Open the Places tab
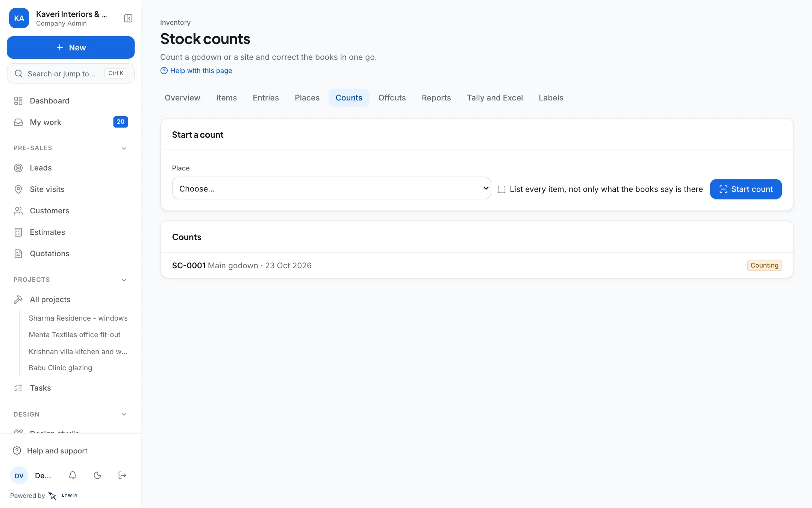Viewport: 812px width, 508px height. click(307, 98)
